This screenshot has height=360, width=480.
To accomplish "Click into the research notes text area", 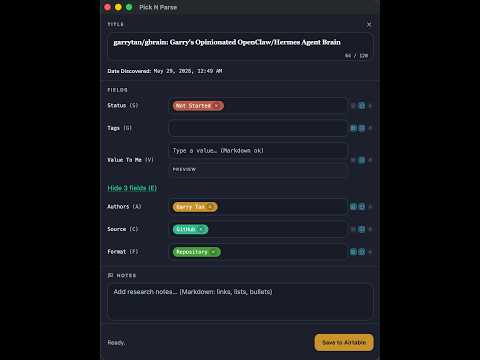I will (240, 302).
